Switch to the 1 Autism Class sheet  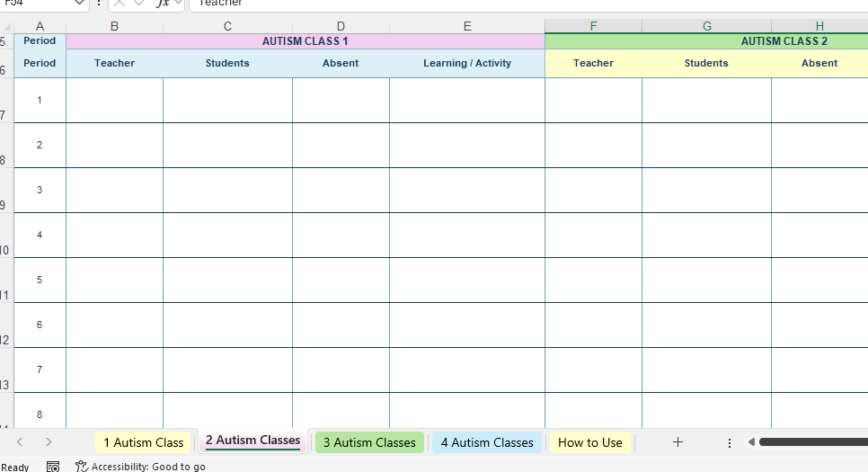pyautogui.click(x=144, y=442)
